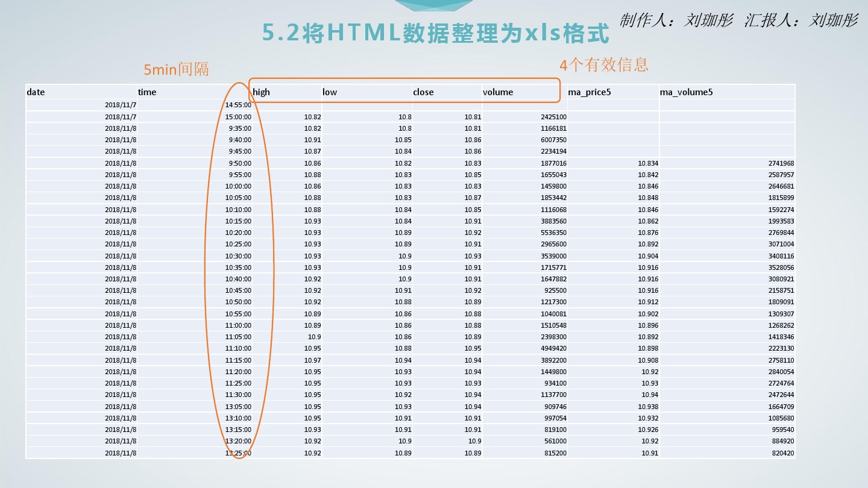
Task: Click the ma_volume5 value '2587957'
Action: pos(781,175)
